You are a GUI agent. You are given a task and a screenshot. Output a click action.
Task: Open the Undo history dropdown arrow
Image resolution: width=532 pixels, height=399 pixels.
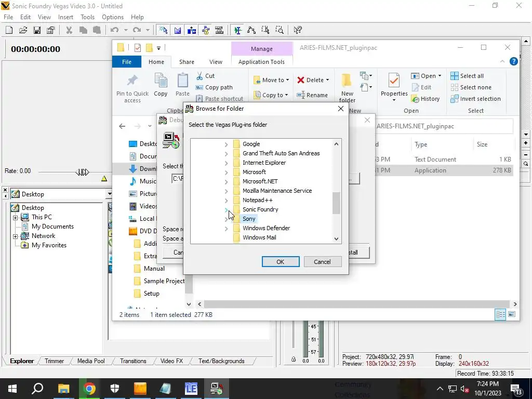126,30
